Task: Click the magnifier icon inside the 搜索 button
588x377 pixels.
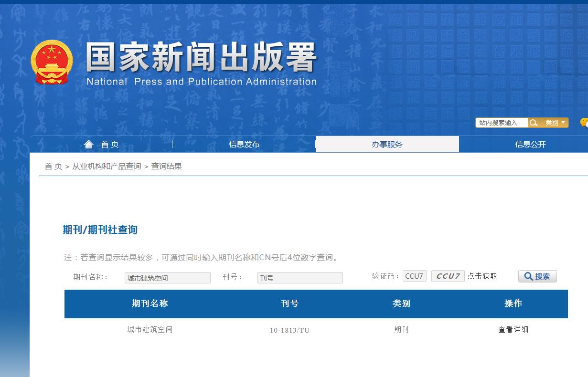Action: pyautogui.click(x=528, y=276)
